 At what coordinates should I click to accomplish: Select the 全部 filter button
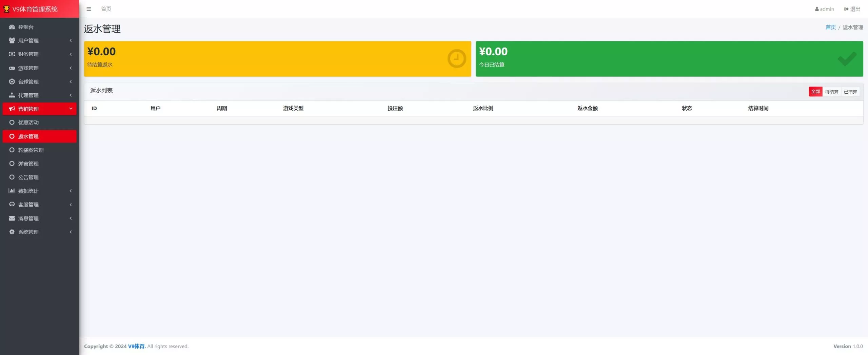click(815, 92)
